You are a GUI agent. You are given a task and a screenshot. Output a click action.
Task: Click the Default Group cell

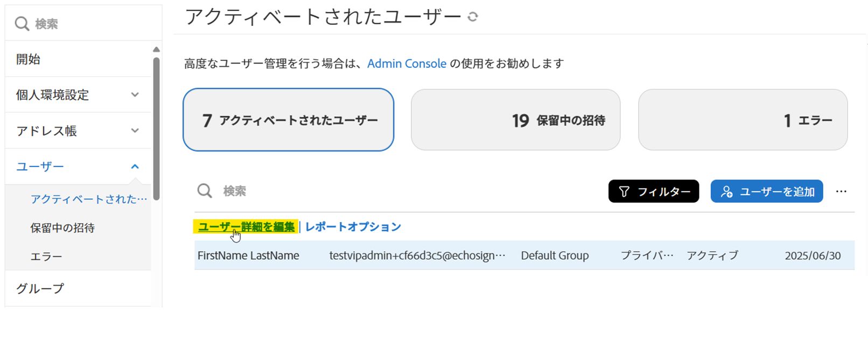tap(555, 255)
